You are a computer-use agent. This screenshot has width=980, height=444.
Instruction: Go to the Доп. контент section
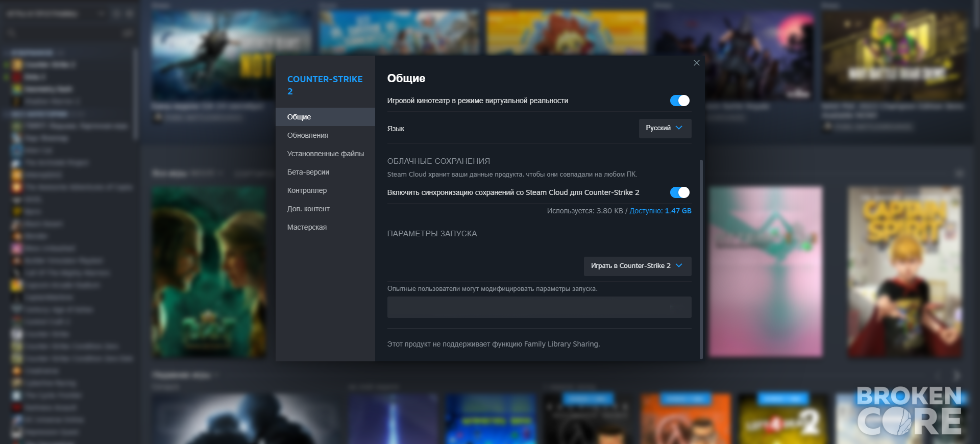(x=325, y=209)
